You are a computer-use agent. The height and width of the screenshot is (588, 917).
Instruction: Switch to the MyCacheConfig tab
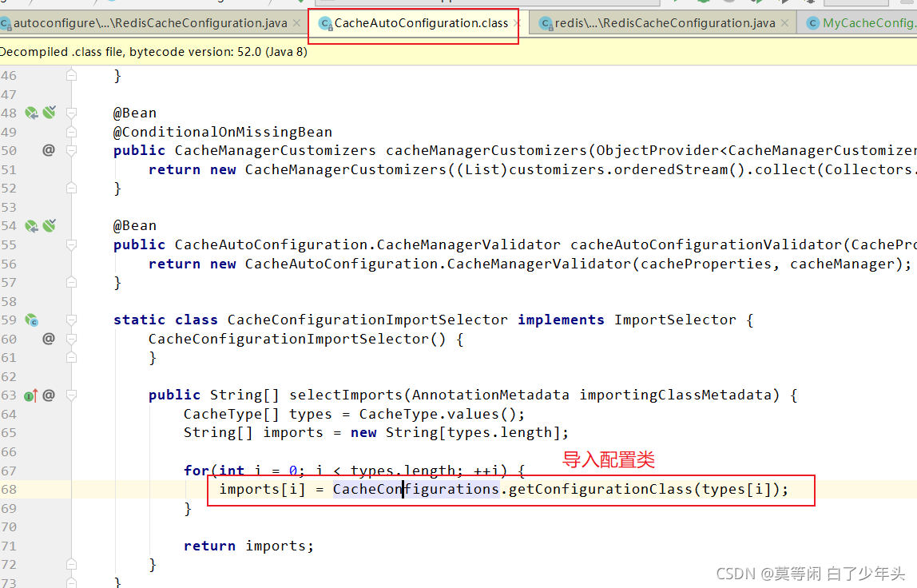[860, 23]
